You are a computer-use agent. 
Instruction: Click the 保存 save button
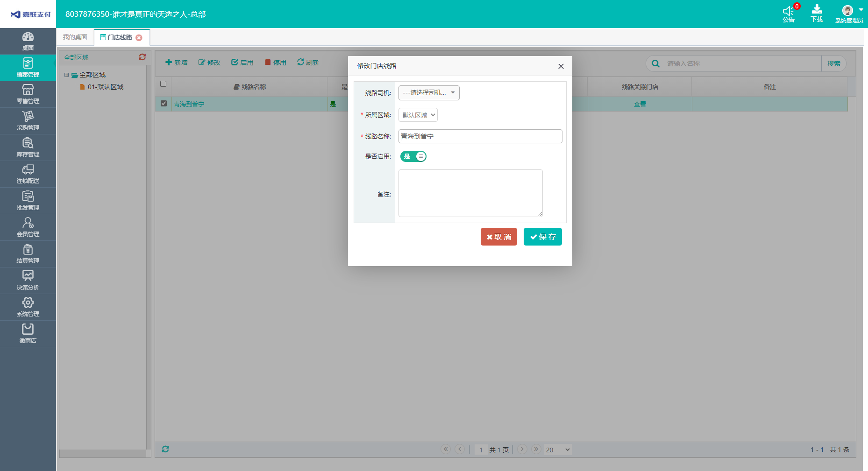click(543, 237)
